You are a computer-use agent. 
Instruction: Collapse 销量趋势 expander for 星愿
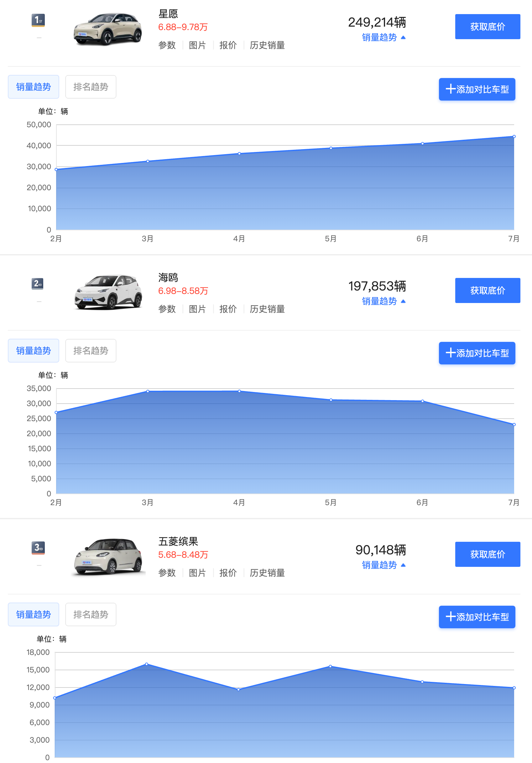tap(383, 38)
